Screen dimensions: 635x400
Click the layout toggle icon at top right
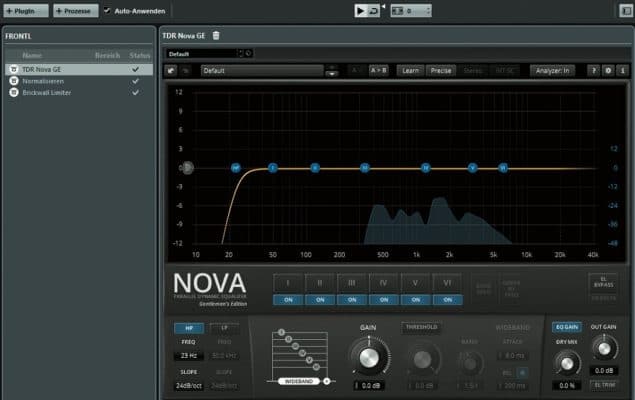tap(626, 11)
